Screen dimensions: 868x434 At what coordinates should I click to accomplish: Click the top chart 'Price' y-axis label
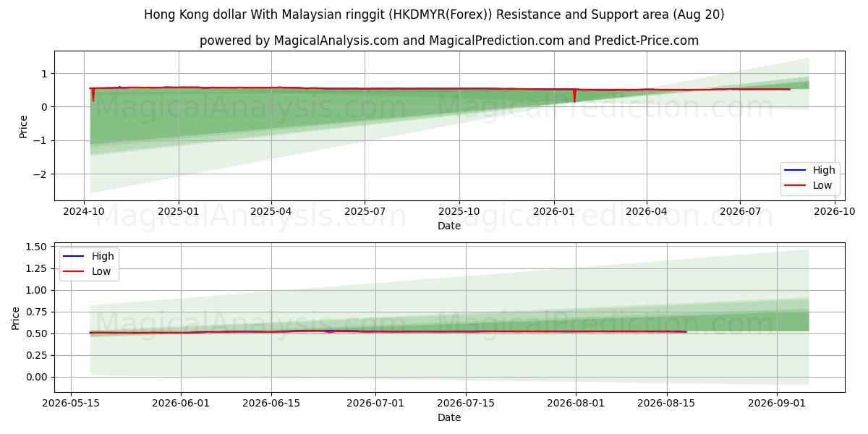click(23, 126)
